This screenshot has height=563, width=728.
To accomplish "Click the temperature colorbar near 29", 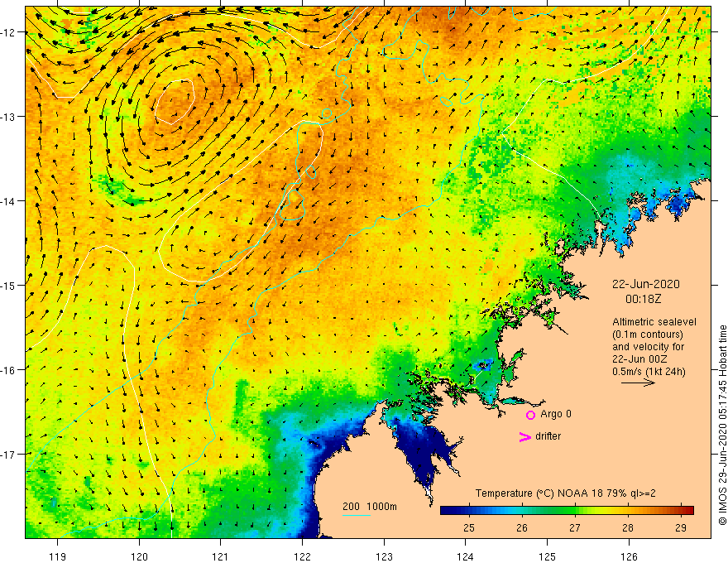I will click(x=681, y=510).
